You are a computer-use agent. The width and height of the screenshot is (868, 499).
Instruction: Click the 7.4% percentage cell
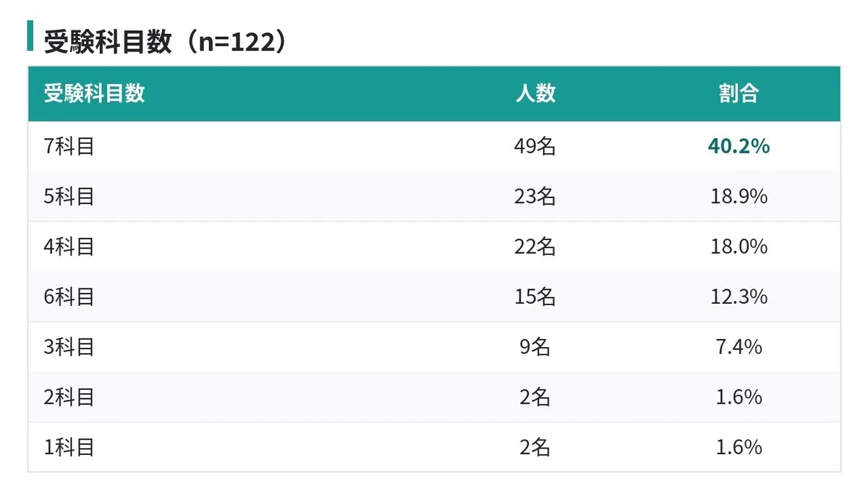(739, 347)
